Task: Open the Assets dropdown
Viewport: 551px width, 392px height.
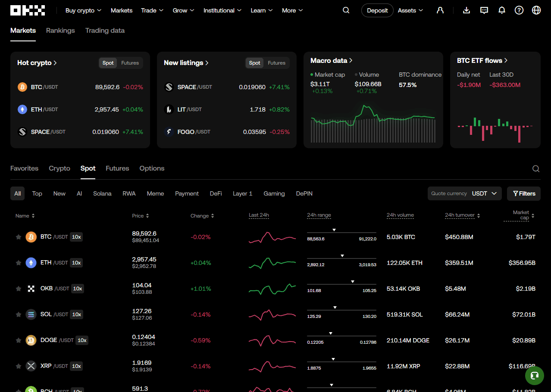Action: [x=410, y=10]
